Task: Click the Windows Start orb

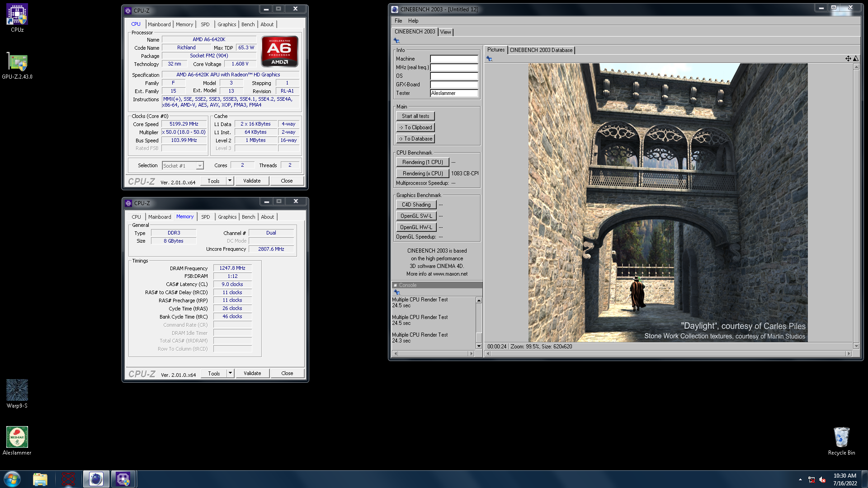Action: pos(12,479)
